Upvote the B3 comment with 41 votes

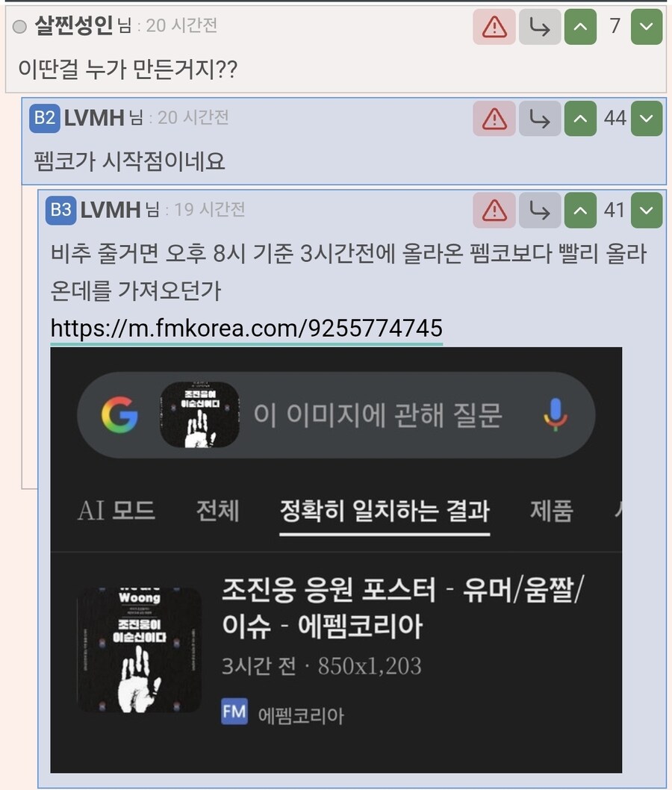[x=580, y=210]
